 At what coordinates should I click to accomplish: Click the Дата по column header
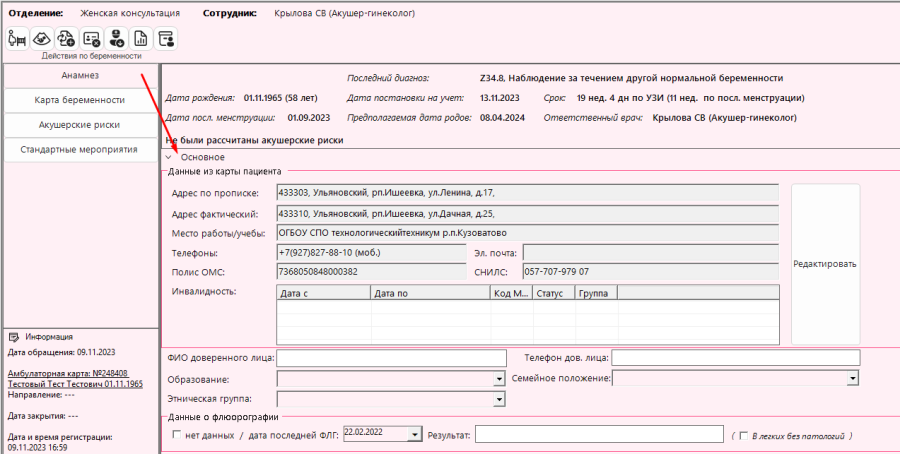pos(432,293)
